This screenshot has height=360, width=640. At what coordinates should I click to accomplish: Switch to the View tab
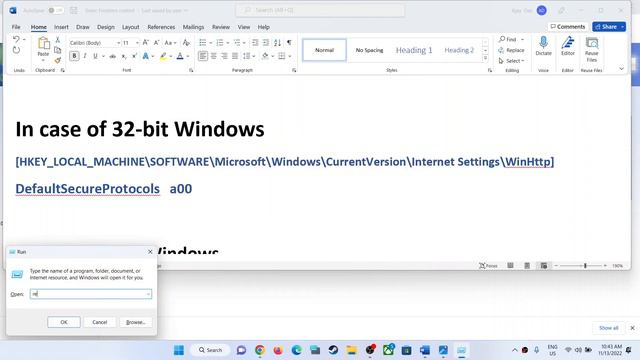(x=244, y=27)
